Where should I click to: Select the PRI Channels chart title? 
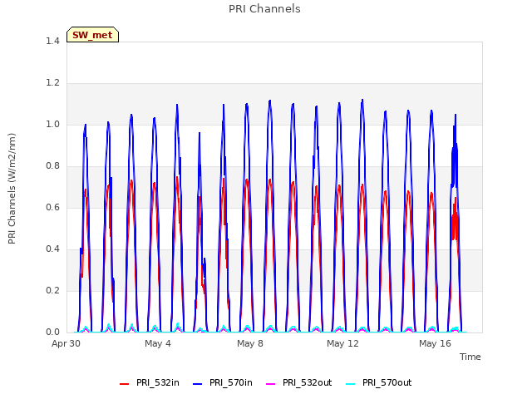click(x=264, y=9)
